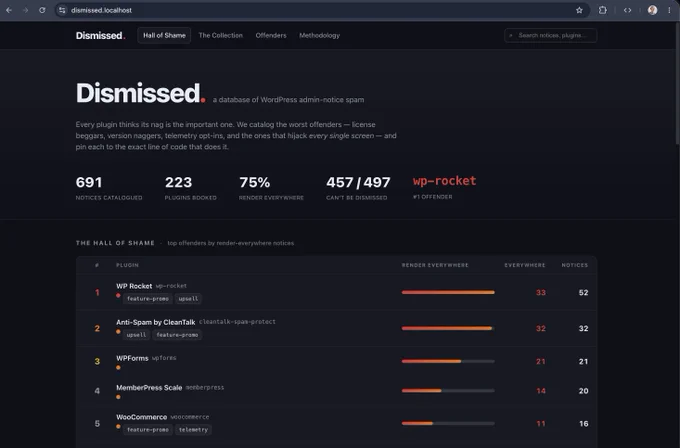This screenshot has height=448, width=680.
Task: Open Anti-Spam by CleanTalk plugin row
Action: pyautogui.click(x=336, y=328)
